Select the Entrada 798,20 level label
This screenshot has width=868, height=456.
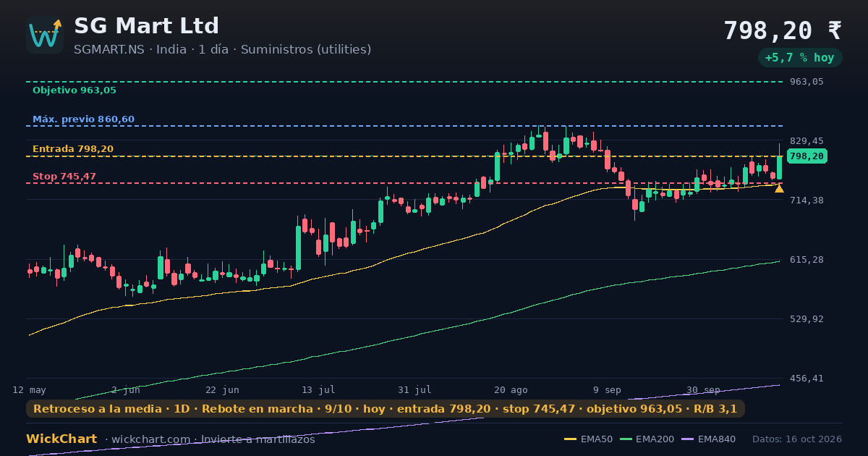click(73, 149)
